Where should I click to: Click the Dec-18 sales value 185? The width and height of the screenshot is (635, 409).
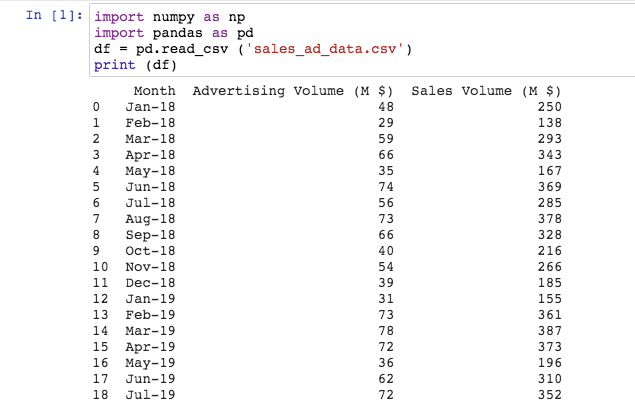click(x=549, y=283)
